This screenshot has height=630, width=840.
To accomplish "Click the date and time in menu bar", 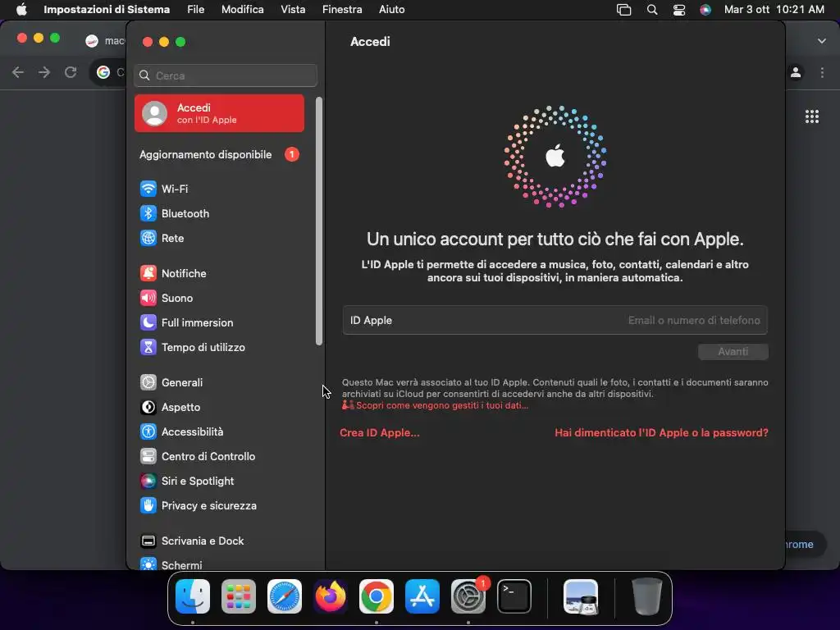I will [x=774, y=10].
